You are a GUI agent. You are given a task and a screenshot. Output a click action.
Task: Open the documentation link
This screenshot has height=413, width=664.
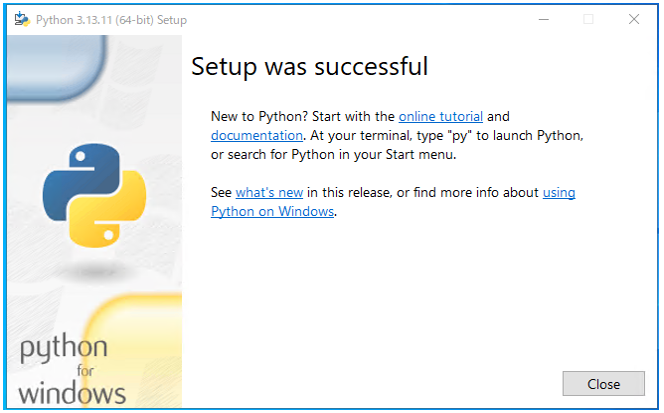(x=257, y=136)
